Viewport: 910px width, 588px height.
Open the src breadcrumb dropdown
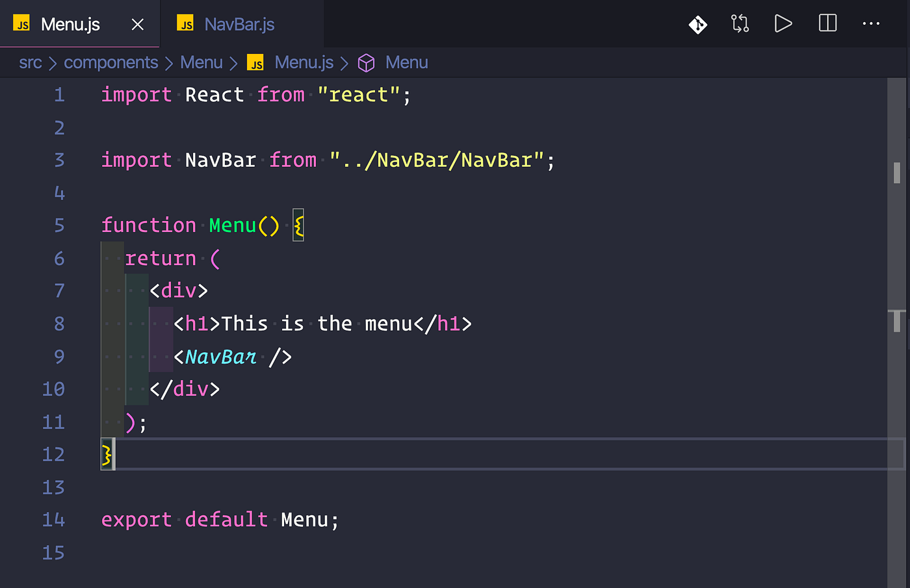coord(30,62)
